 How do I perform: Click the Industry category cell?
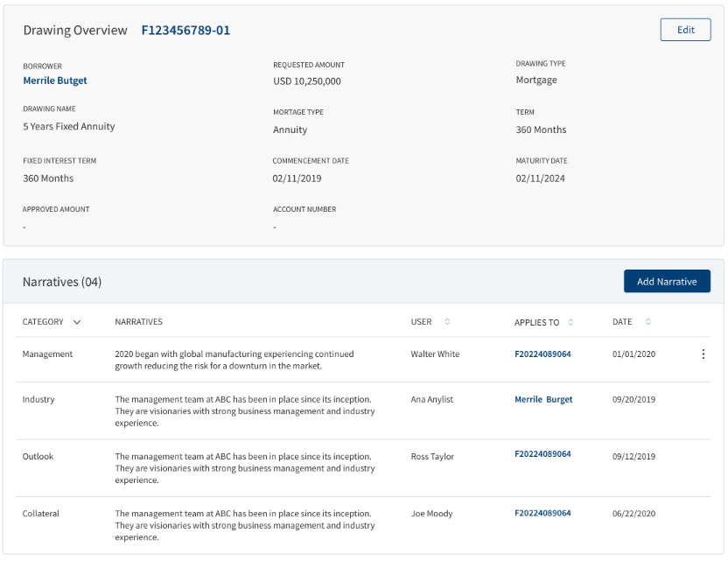click(x=38, y=399)
